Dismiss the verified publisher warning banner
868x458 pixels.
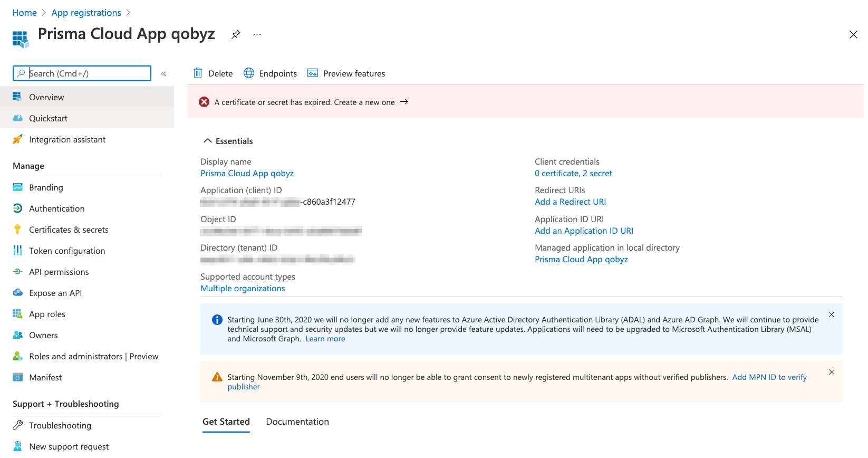click(831, 372)
